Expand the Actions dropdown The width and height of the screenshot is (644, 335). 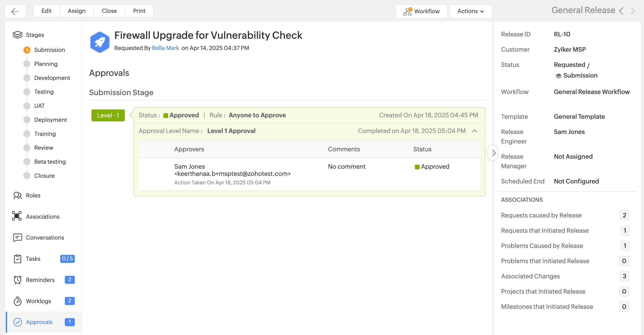(x=471, y=11)
